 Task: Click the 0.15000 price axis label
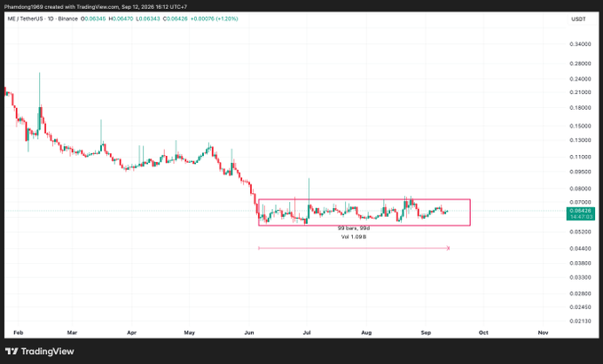pos(580,126)
